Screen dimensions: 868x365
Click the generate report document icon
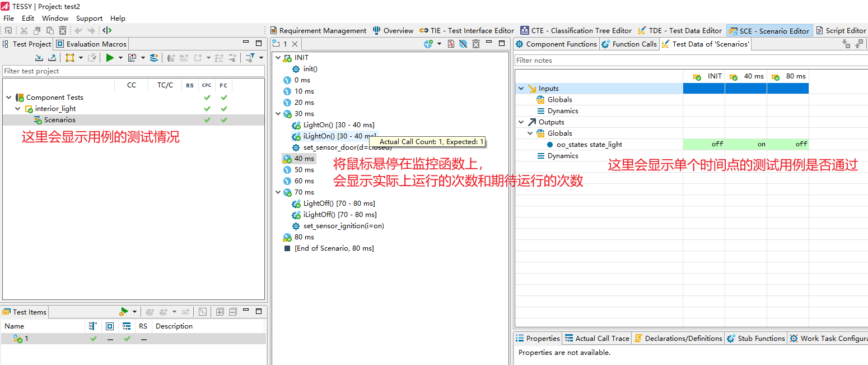(x=132, y=57)
